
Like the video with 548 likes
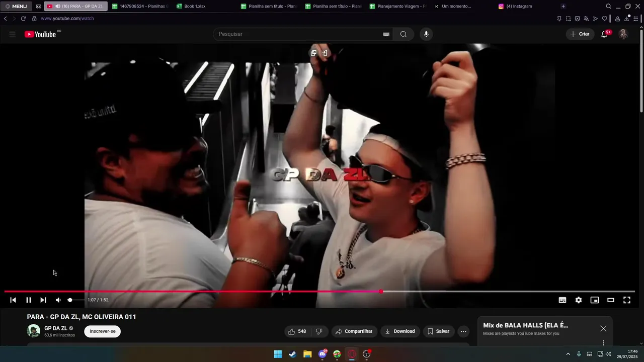click(297, 331)
